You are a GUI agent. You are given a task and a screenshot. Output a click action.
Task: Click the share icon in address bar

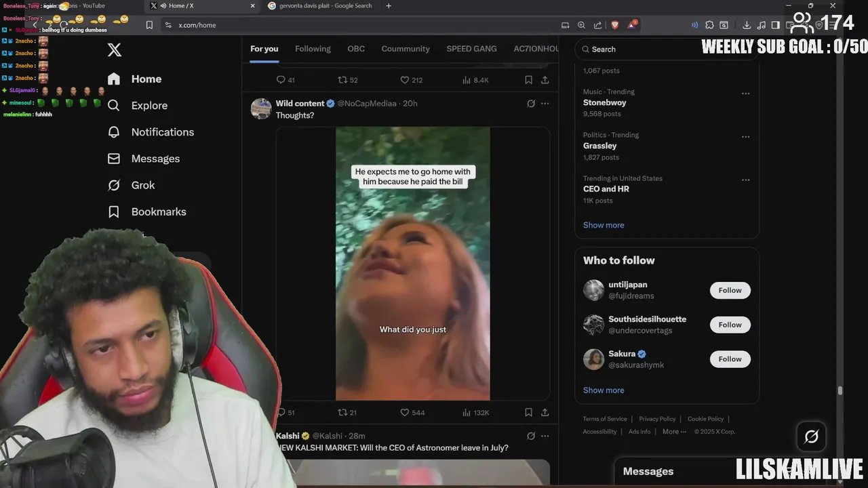pos(597,25)
